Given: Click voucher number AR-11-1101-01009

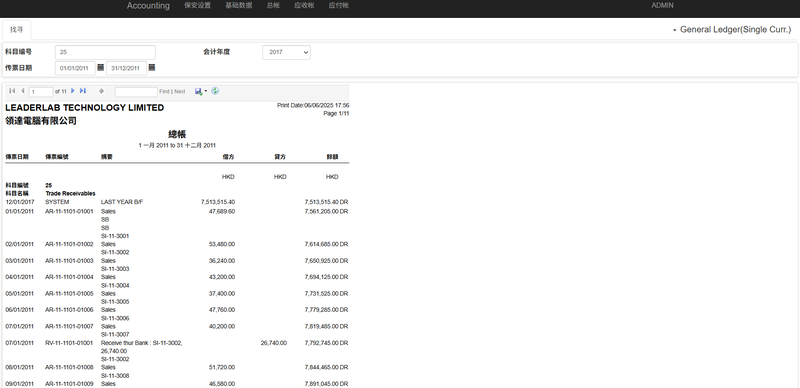Looking at the screenshot, I should 69,384.
